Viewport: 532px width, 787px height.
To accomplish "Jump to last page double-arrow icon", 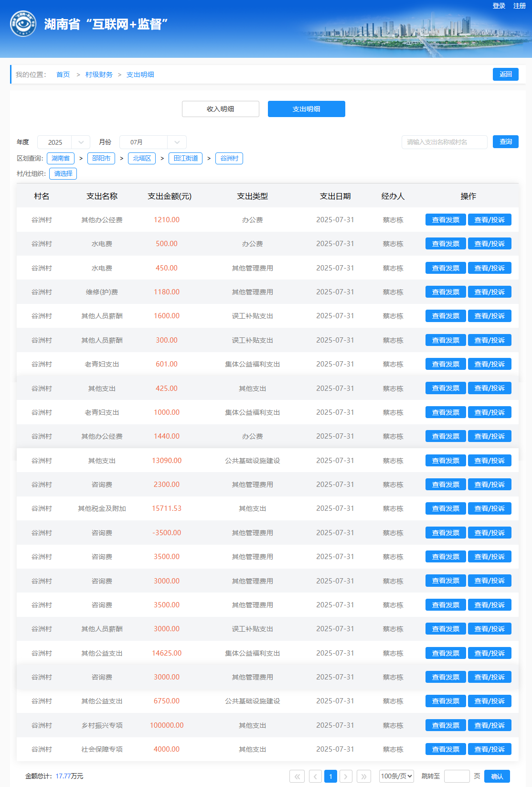I will pos(364,776).
